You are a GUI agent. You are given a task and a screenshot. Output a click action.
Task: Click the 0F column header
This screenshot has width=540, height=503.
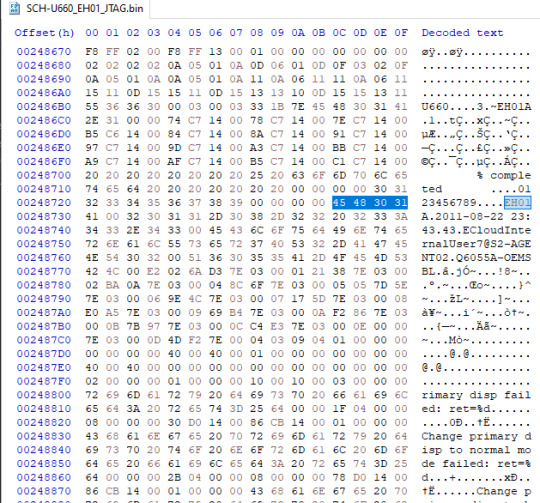(x=401, y=33)
